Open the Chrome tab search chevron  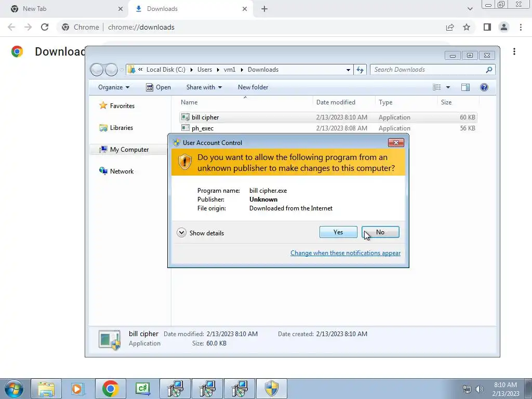[x=470, y=9]
